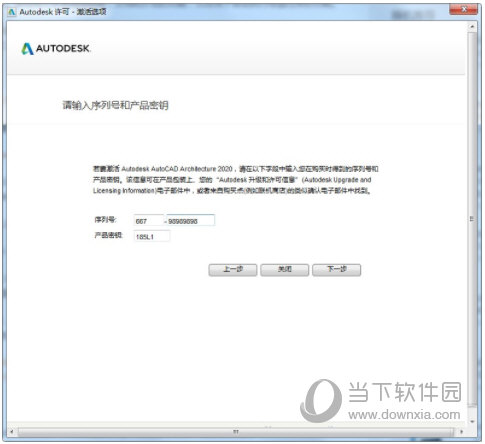Click the product key field 185L1
The image size is (485, 444).
152,236
